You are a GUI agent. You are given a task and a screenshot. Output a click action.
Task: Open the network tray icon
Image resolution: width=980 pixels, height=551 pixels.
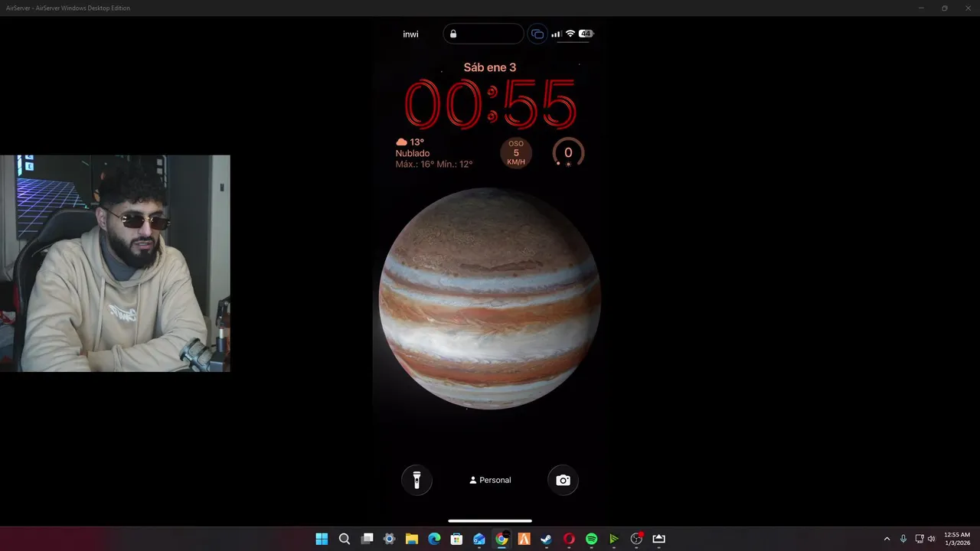pyautogui.click(x=920, y=539)
